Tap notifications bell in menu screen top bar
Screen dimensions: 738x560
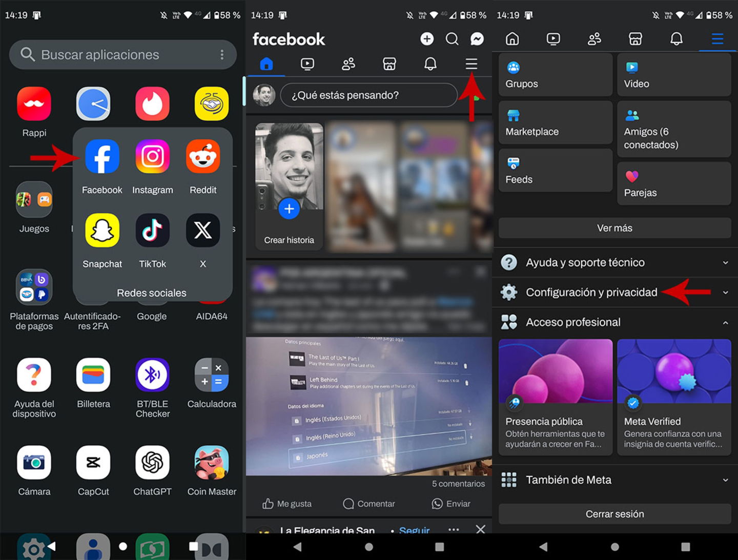676,39
